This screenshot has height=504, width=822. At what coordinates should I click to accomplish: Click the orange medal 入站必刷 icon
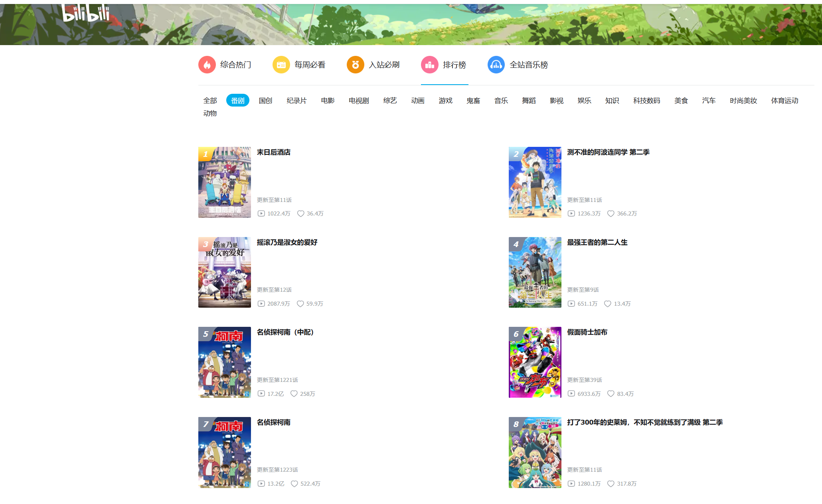(x=356, y=65)
